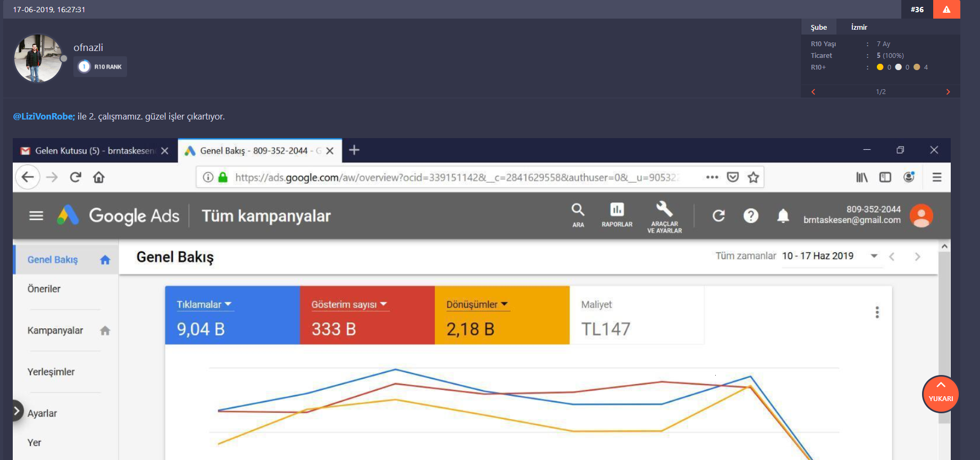Open a new browser tab
Image resolution: width=980 pixels, height=460 pixels.
[354, 150]
